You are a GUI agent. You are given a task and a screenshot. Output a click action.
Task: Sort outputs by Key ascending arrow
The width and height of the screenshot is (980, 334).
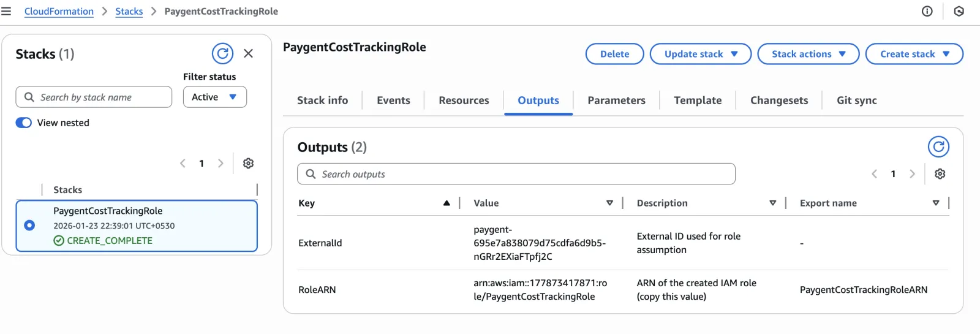(x=447, y=203)
